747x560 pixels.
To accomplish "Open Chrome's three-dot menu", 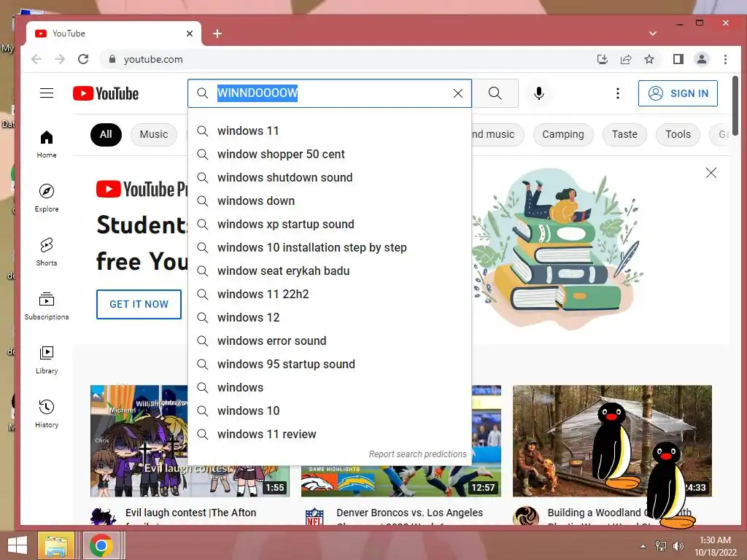I will click(x=725, y=59).
